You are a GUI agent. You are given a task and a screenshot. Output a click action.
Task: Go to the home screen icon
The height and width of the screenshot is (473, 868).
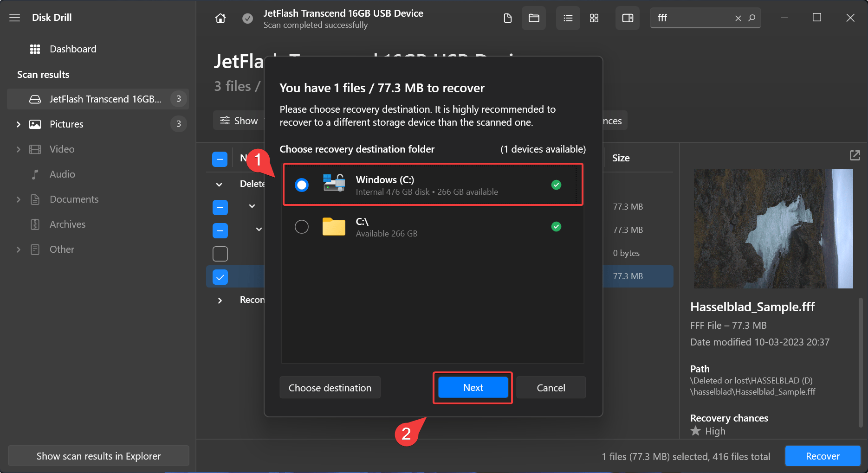click(220, 18)
